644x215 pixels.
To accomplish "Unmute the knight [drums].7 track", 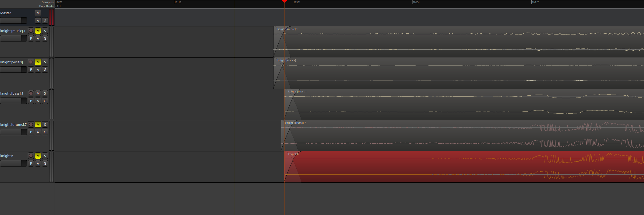I will tap(38, 124).
